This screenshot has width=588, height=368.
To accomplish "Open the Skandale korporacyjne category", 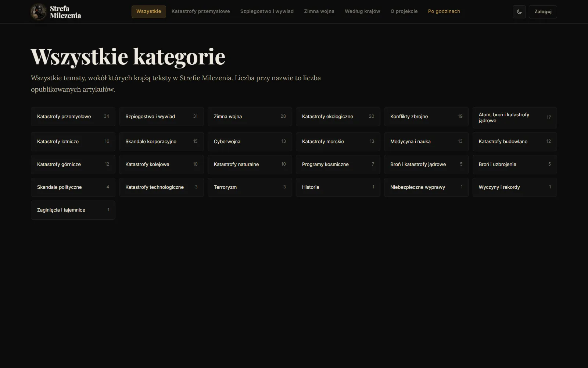I will point(161,142).
